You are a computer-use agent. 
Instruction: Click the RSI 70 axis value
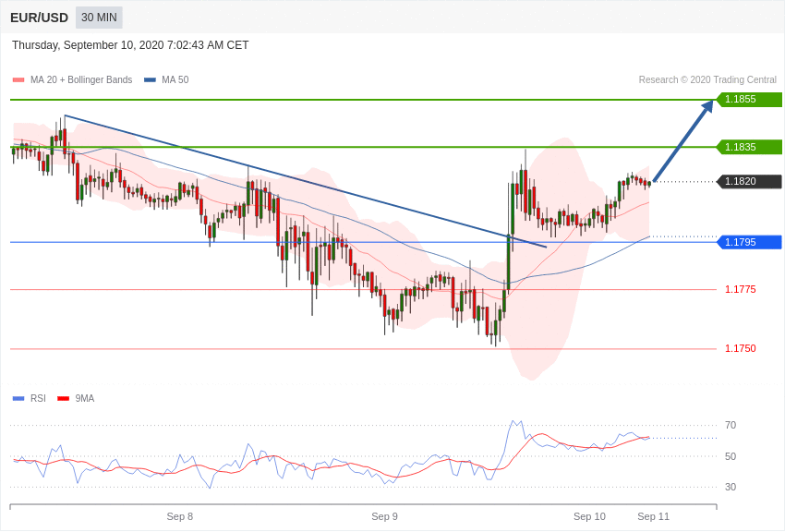(x=731, y=426)
